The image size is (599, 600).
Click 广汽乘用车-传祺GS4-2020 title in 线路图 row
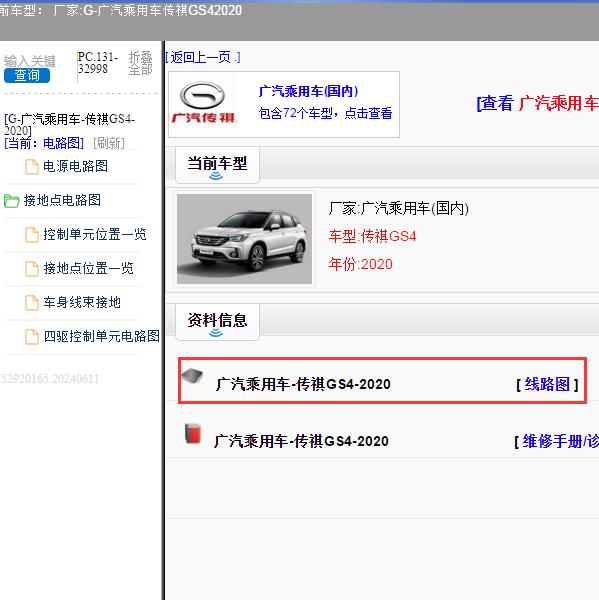pyautogui.click(x=303, y=384)
